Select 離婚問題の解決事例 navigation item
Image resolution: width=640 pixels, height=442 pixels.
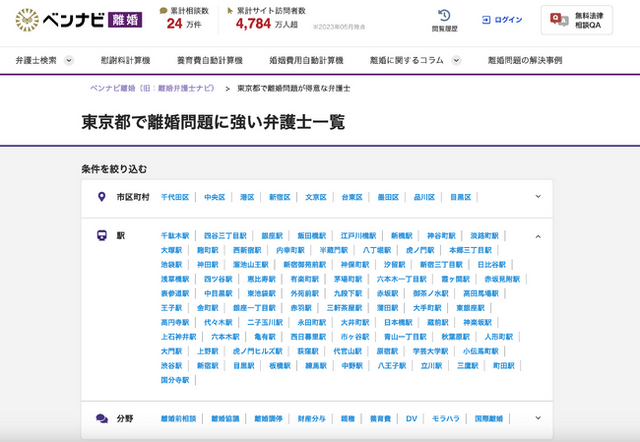click(525, 60)
